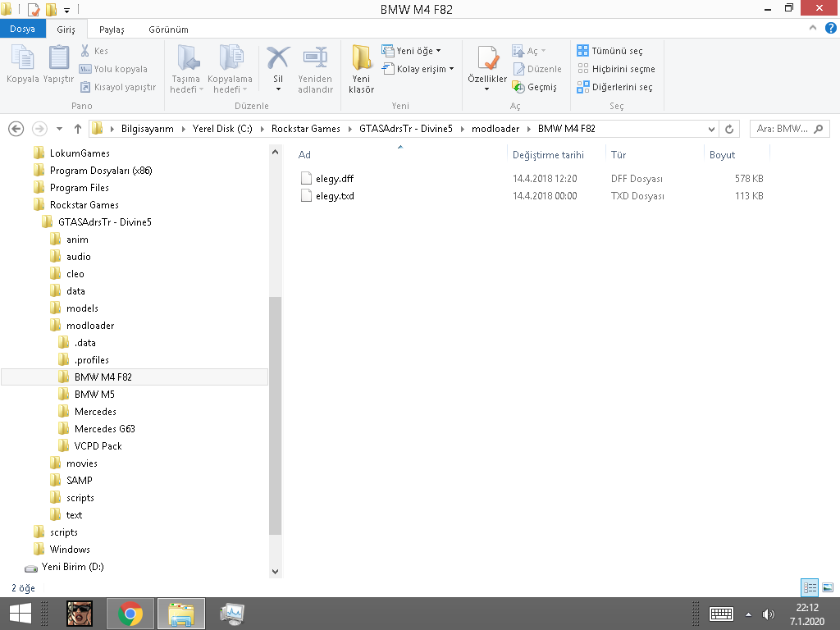Viewport: 840px width, 630px height.
Task: Open the address bar history dropdown
Action: pos(711,129)
